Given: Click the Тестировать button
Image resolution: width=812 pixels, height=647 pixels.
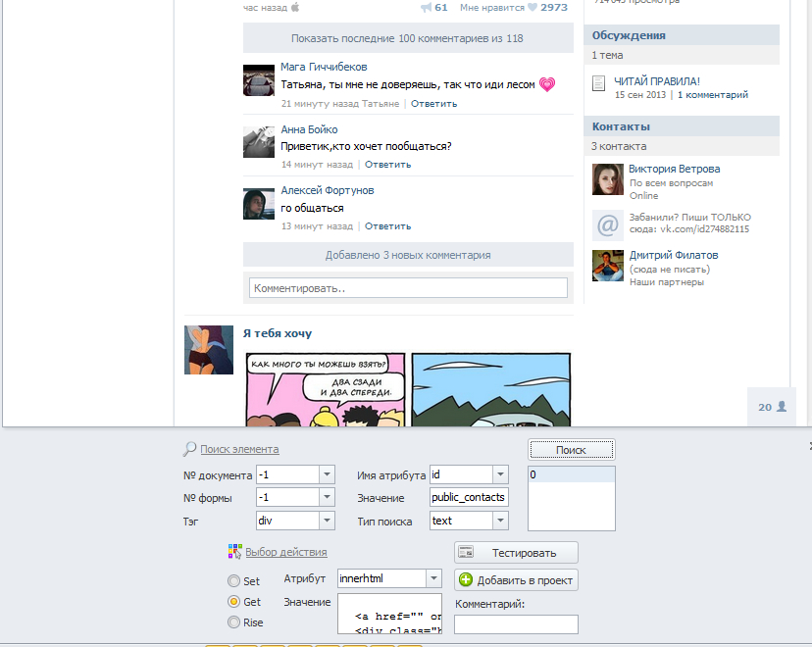Looking at the screenshot, I should click(x=516, y=552).
